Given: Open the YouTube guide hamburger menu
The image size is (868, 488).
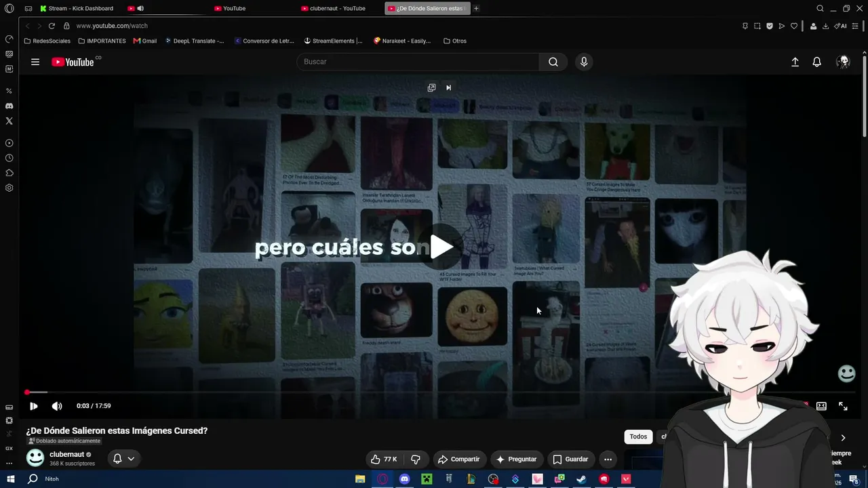Looking at the screenshot, I should click(x=35, y=62).
